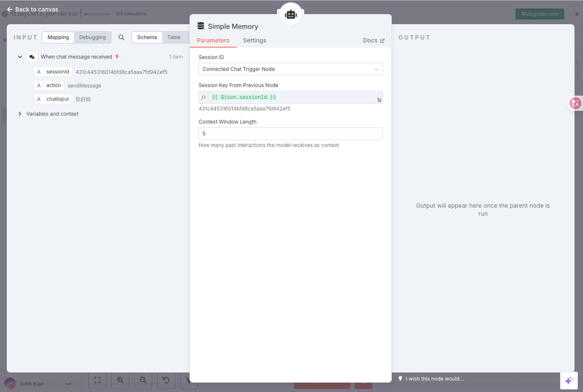This screenshot has height=392, width=583.
Task: Click the chatInput value 你好吗
Action: pyautogui.click(x=83, y=99)
